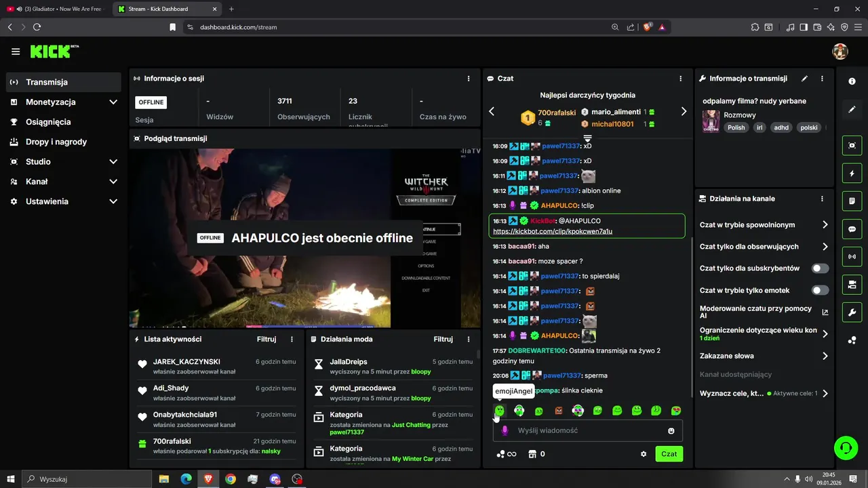Select the Stream - Kick Dashboard tab
The width and height of the screenshot is (868, 488).
[167, 9]
